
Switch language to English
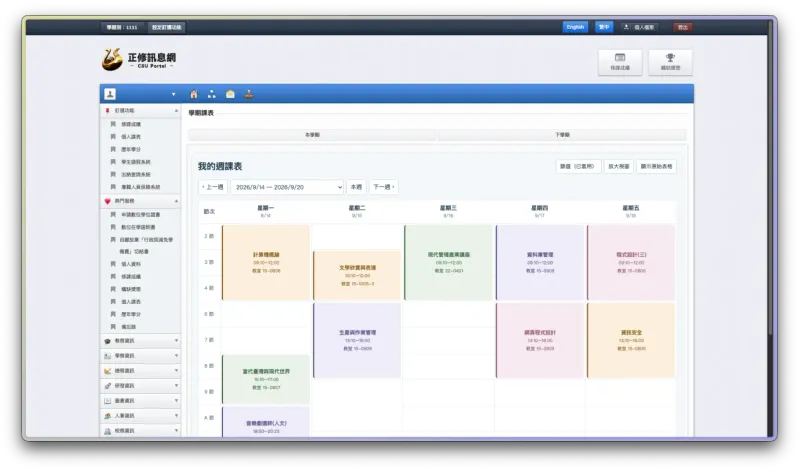pyautogui.click(x=575, y=27)
